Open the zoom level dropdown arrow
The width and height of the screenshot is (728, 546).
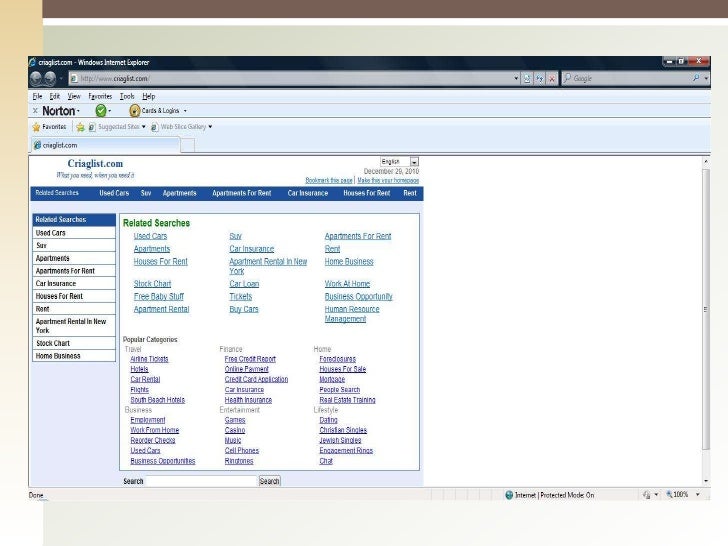click(697, 495)
